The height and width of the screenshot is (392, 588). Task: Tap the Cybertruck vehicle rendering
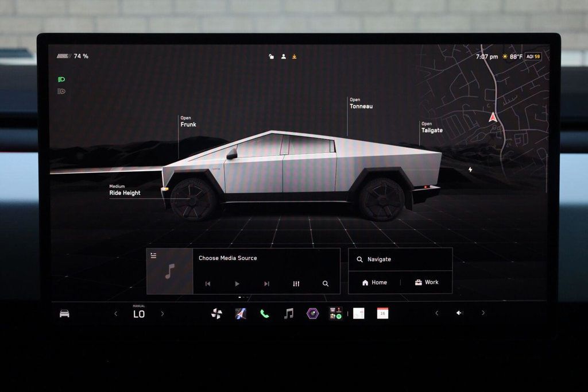301,176
